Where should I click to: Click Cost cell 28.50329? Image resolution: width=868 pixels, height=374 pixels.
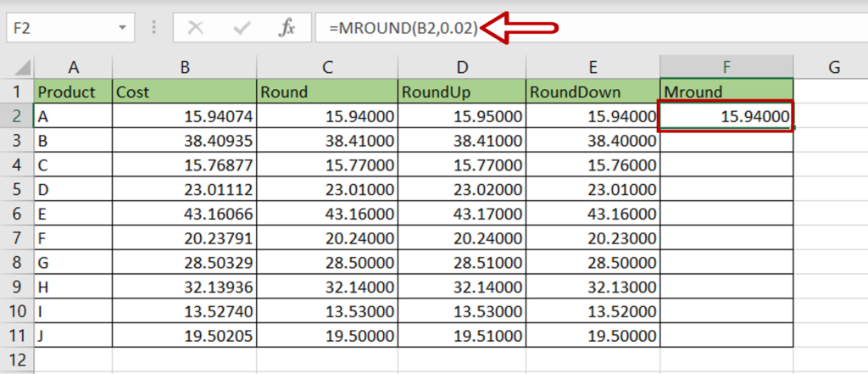coord(184,262)
